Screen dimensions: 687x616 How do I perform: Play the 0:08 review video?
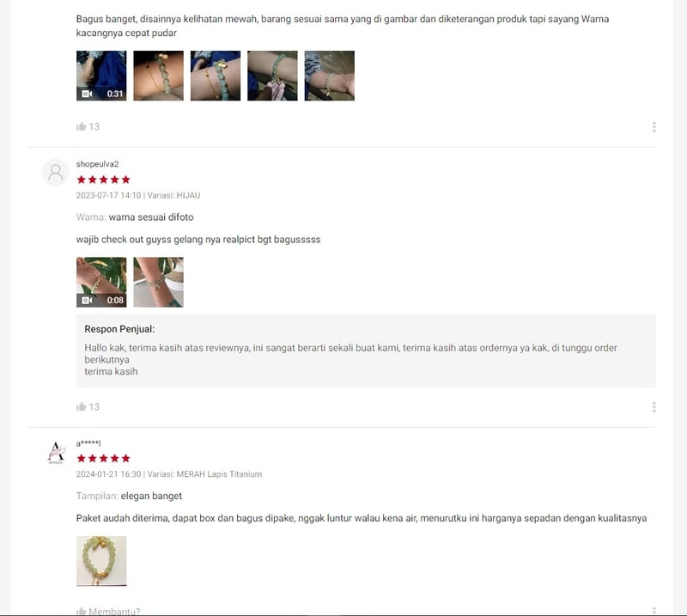(101, 283)
